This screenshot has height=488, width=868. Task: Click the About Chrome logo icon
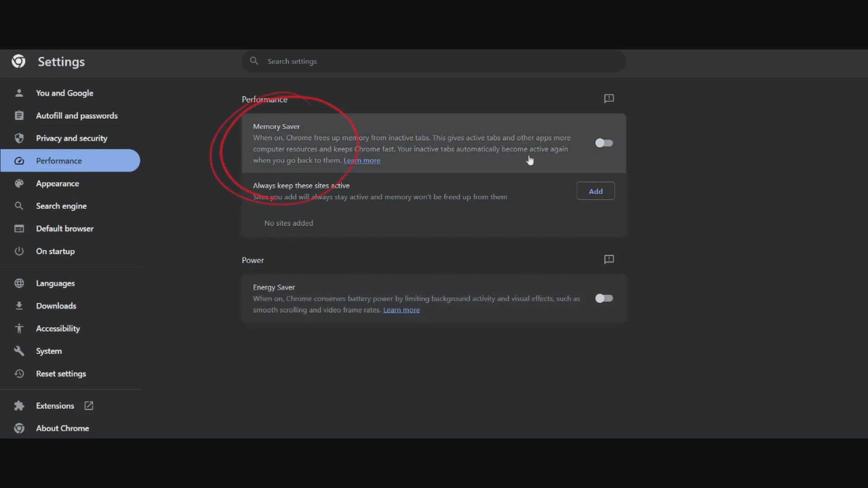[19, 428]
